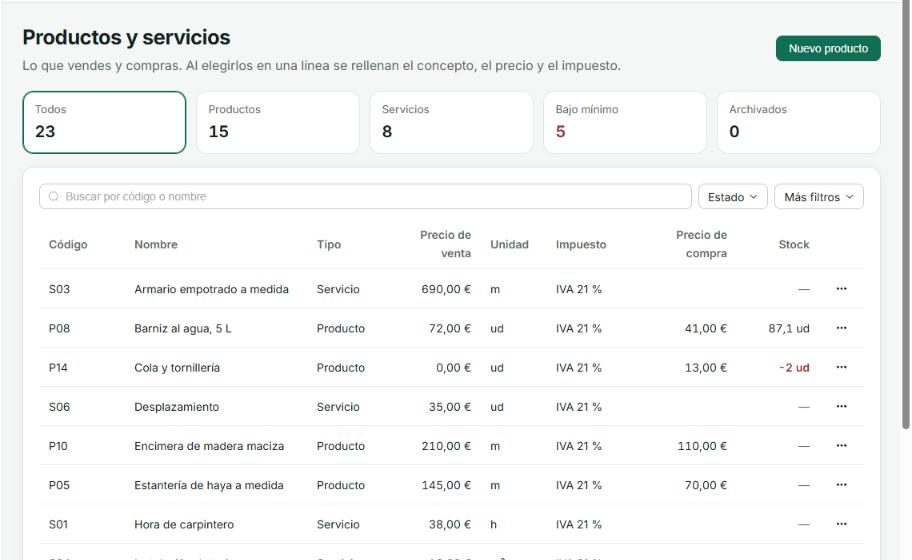Open Estantería de haya a medida name
912x560 pixels.
(209, 485)
